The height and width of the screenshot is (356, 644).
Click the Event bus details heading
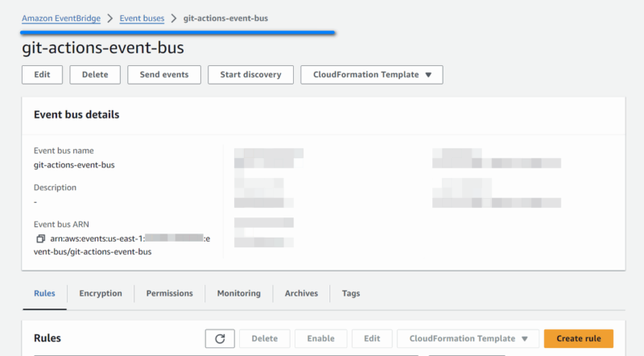pos(76,114)
